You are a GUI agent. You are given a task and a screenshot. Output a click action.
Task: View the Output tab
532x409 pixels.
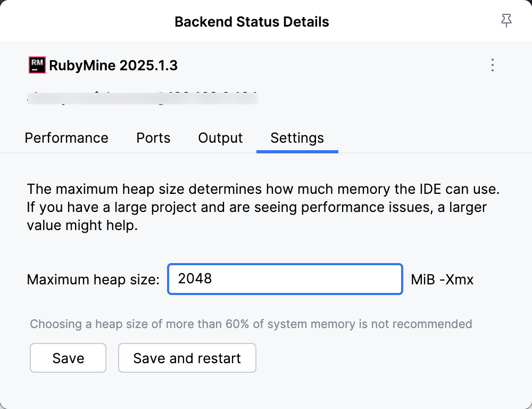click(220, 138)
